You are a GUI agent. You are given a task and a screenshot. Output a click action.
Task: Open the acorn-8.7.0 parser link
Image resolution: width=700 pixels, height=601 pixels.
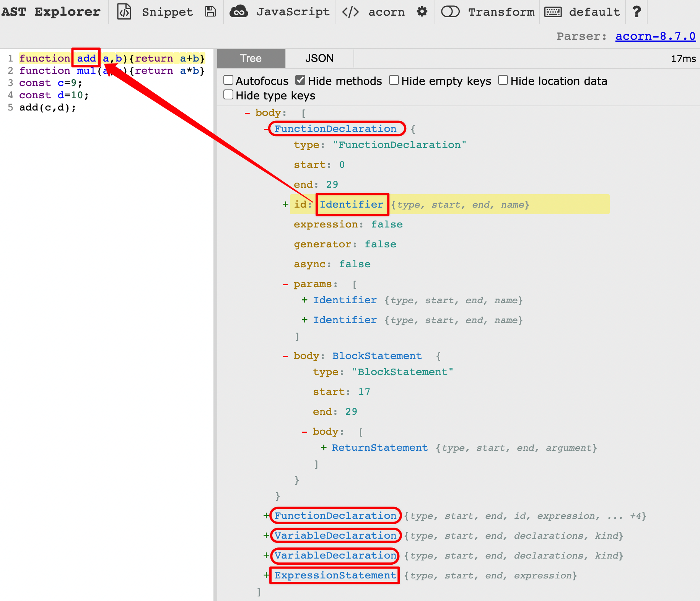coord(655,36)
